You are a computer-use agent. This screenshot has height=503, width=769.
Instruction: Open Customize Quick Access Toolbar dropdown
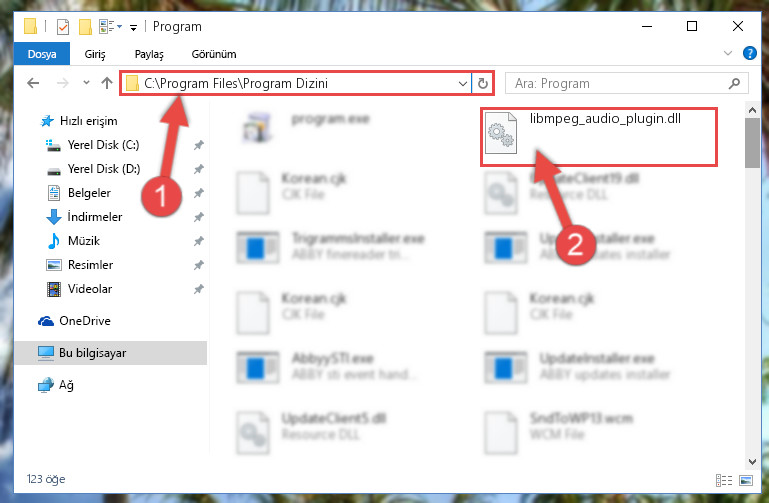pyautogui.click(x=133, y=27)
